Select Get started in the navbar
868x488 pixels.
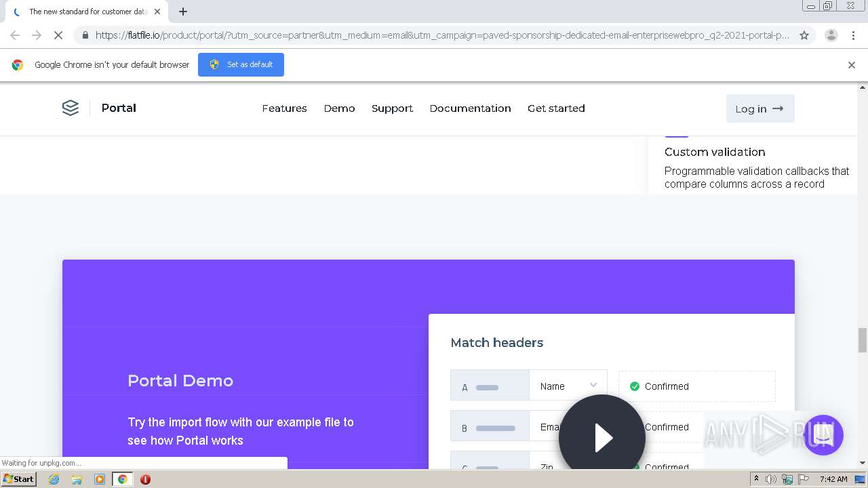point(556,108)
